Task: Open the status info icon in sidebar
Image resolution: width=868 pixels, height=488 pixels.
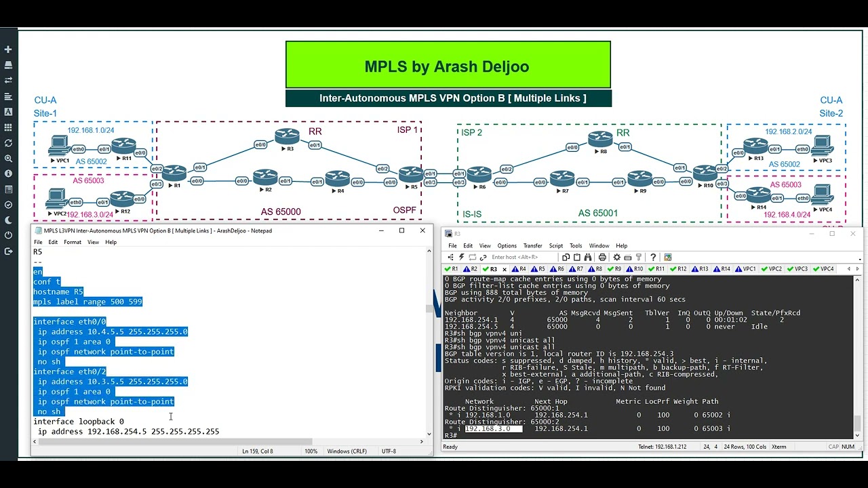Action: click(8, 174)
